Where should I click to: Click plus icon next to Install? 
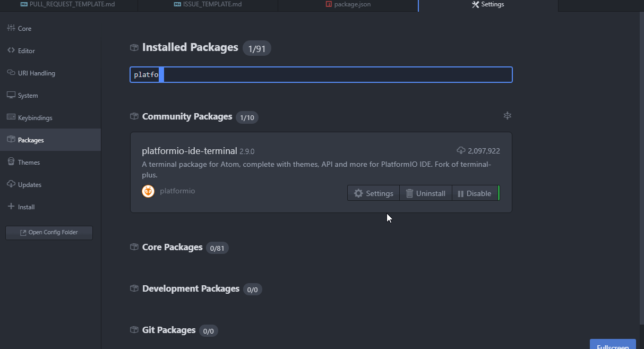coord(11,207)
